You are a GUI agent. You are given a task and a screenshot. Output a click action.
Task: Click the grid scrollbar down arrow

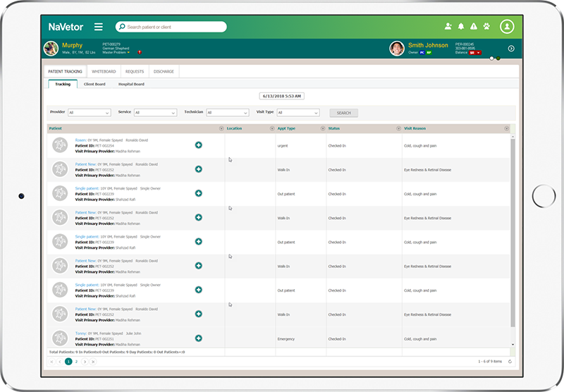tap(513, 345)
